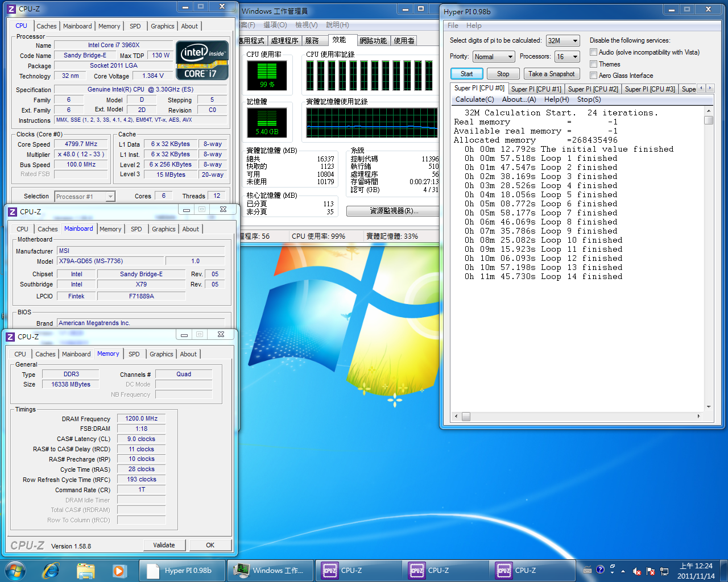Image resolution: width=728 pixels, height=582 pixels.
Task: Switch to SPD tab in Memory CPU-Z window
Action: 134,354
